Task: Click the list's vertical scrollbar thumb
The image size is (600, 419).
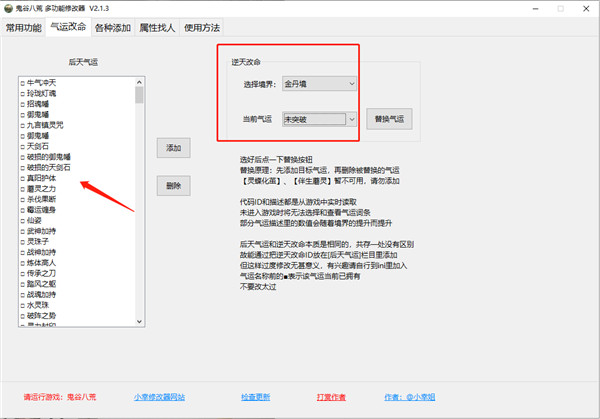Action: pos(139,95)
